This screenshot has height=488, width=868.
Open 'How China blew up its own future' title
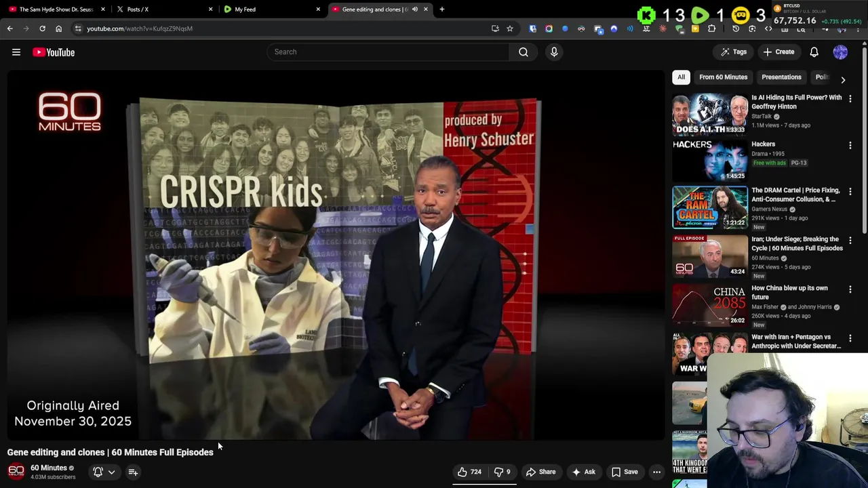pos(789,292)
